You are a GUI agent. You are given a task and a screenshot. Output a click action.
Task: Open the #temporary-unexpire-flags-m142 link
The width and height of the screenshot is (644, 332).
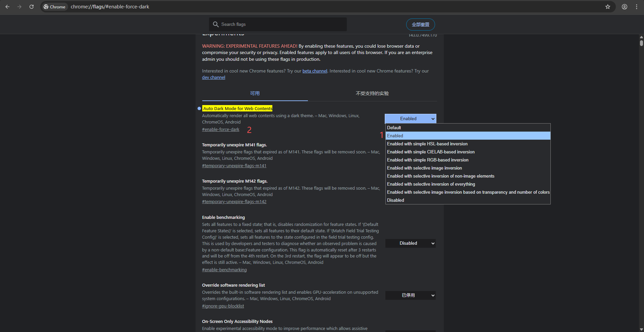[234, 202]
